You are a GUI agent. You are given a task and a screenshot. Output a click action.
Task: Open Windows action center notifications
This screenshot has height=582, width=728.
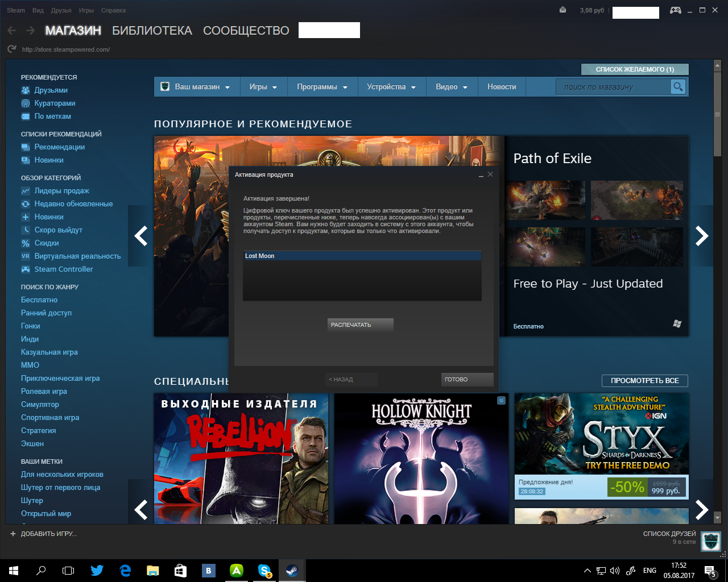pyautogui.click(x=710, y=571)
